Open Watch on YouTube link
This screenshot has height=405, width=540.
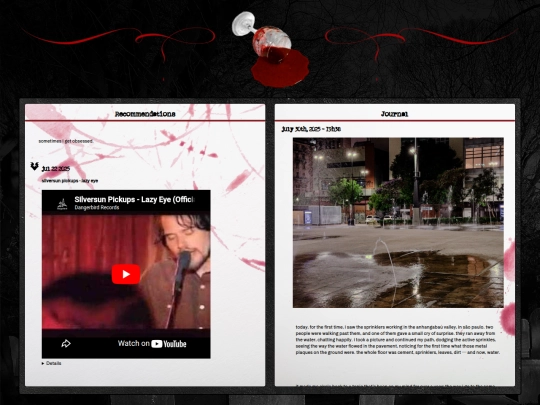tap(152, 343)
